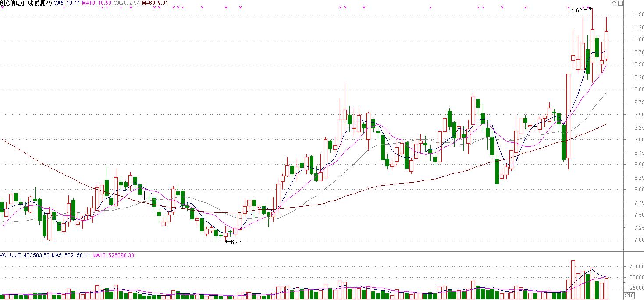The height and width of the screenshot is (300, 644).
Task: Click the VOLUME: 473503.53 indicator label
Action: tap(25, 255)
